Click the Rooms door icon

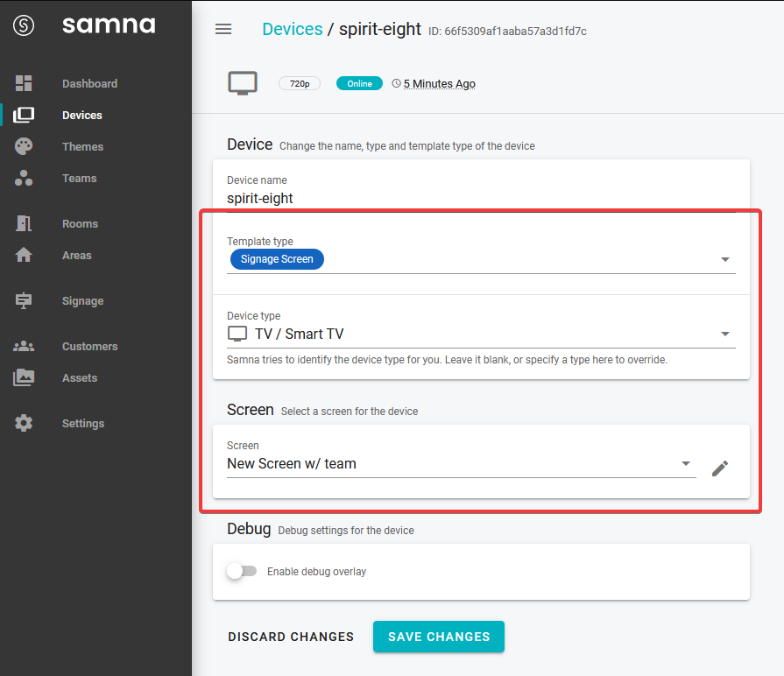click(24, 223)
